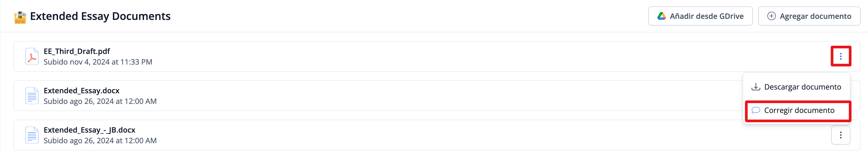
Task: Open the EE_Third_Draft.pdf file name
Action: pos(77,51)
